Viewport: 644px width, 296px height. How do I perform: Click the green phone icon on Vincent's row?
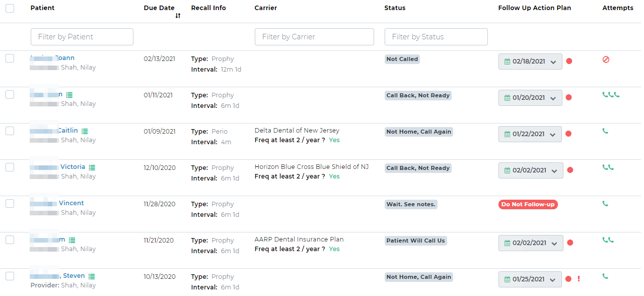(x=605, y=204)
